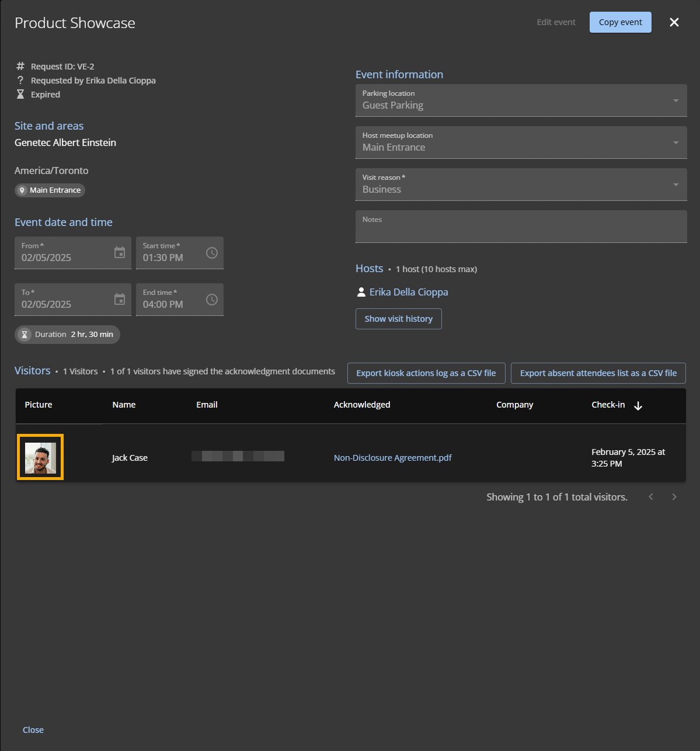The height and width of the screenshot is (751, 700).
Task: Go to next visitors page
Action: (x=674, y=497)
